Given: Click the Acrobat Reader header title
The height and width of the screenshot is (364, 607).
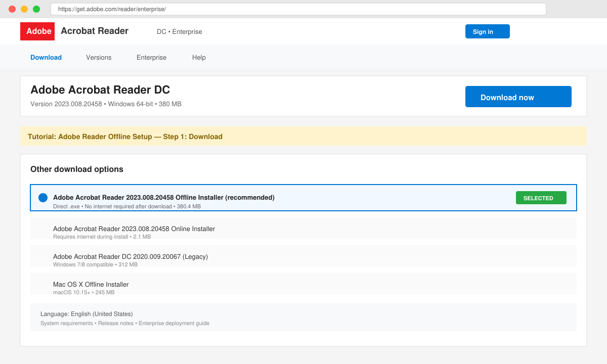Looking at the screenshot, I should [x=95, y=31].
